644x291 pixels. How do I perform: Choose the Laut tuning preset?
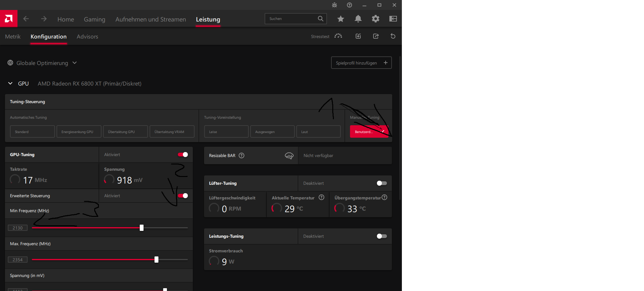pyautogui.click(x=318, y=131)
